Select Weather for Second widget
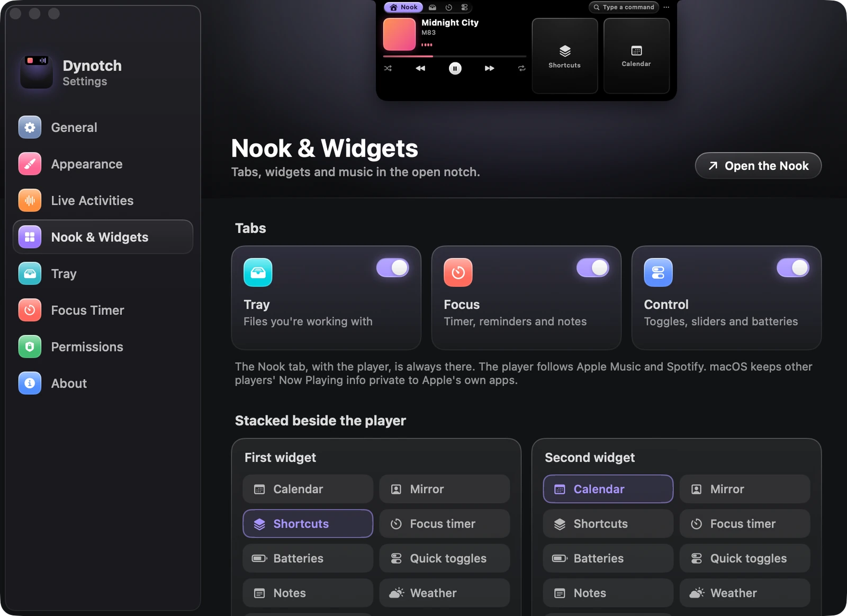Screen dimensions: 847x616 coord(745,593)
